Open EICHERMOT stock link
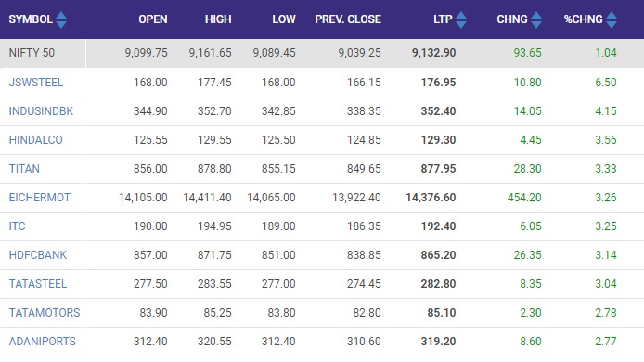Image resolution: width=644 pixels, height=362 pixels. (x=39, y=197)
